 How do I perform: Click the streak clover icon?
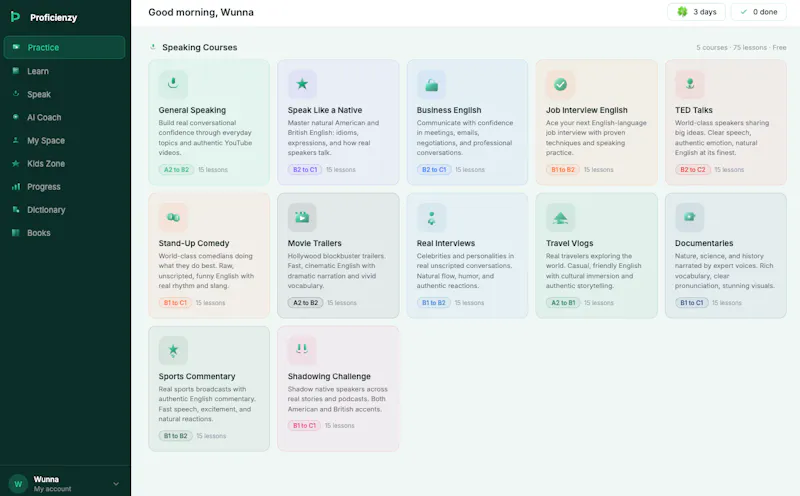682,12
